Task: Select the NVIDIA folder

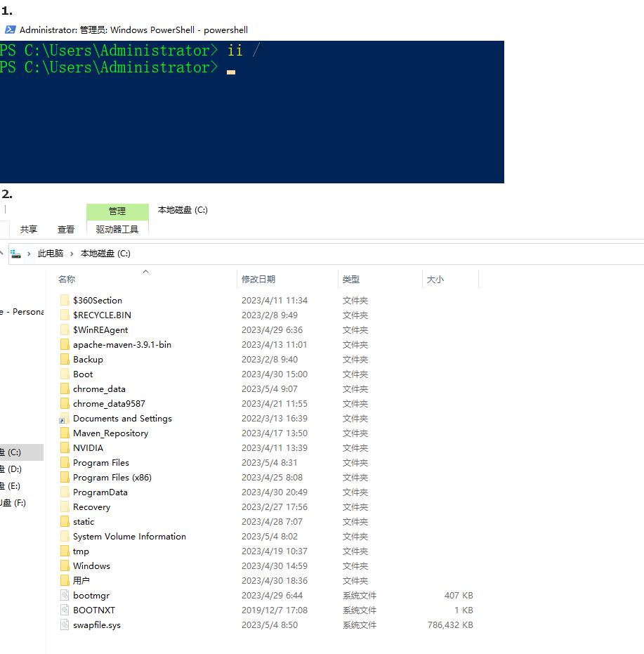Action: click(87, 447)
